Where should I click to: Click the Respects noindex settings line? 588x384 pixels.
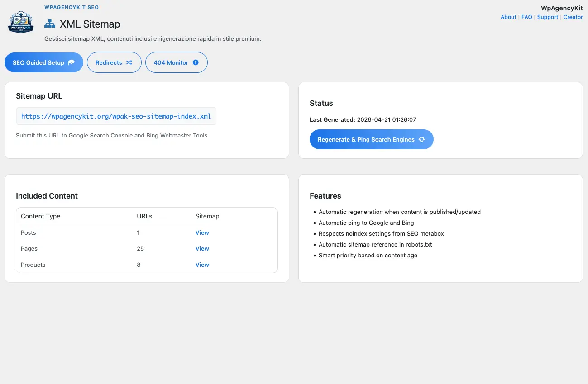[x=381, y=233]
